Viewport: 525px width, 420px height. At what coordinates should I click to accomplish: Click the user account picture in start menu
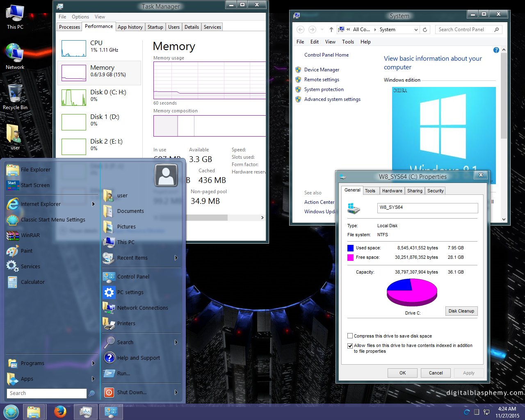pyautogui.click(x=166, y=175)
